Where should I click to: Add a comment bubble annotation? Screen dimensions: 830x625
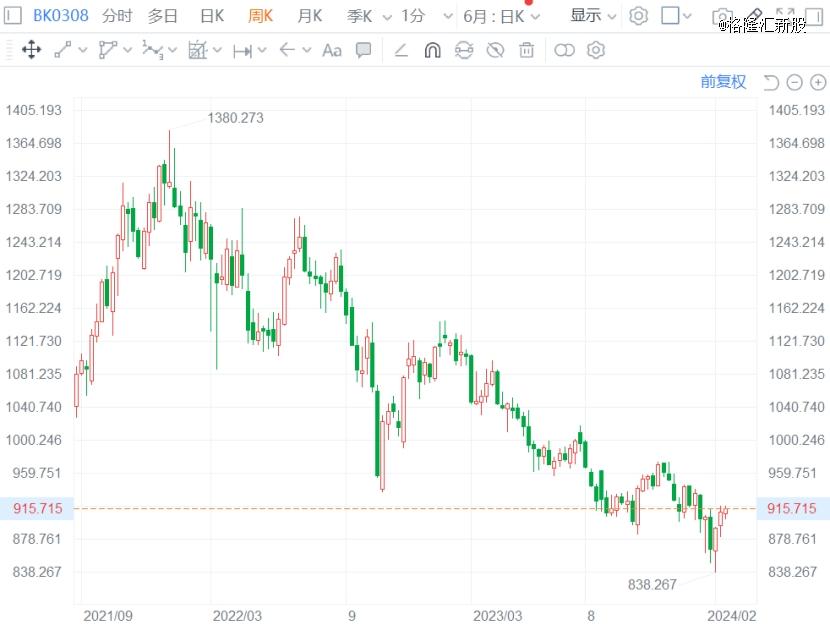364,50
